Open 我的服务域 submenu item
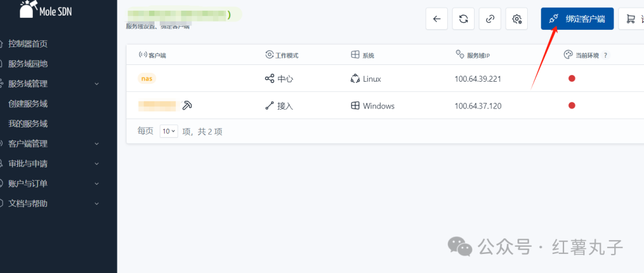Screen dimensions: 644x273 28,123
